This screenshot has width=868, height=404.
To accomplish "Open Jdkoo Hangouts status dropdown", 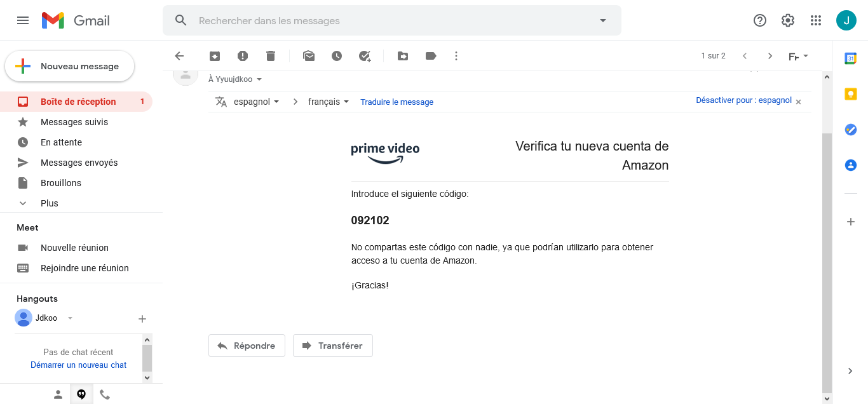I will 71,318.
